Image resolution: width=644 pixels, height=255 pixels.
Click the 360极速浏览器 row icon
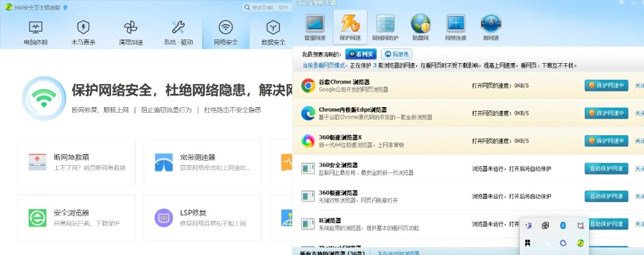coord(308,196)
